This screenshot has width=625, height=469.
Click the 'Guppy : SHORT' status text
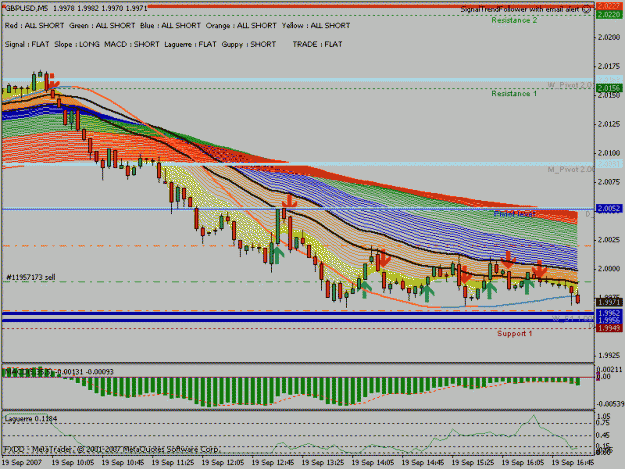(x=249, y=44)
